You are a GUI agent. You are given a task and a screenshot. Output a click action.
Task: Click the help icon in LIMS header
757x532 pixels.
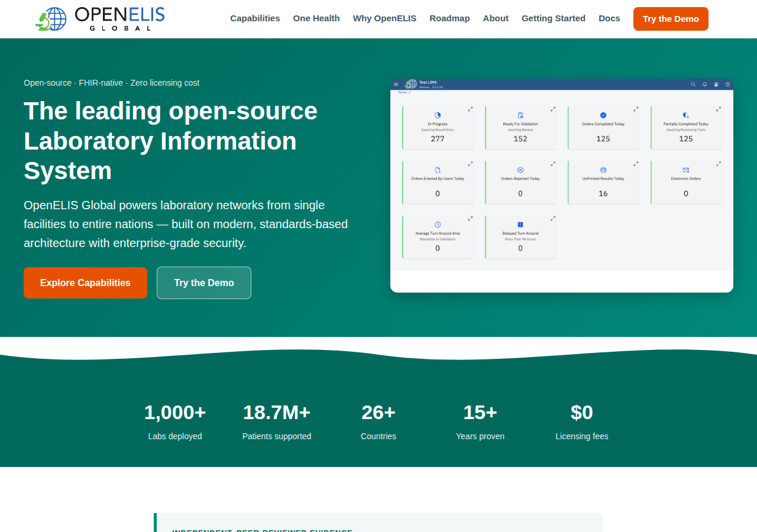tap(727, 84)
